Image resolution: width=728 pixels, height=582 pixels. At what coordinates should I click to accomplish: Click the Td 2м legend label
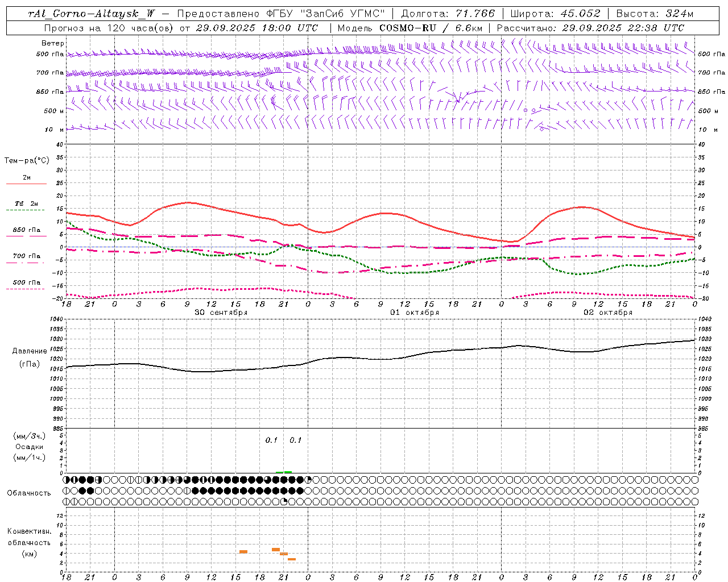(27, 203)
